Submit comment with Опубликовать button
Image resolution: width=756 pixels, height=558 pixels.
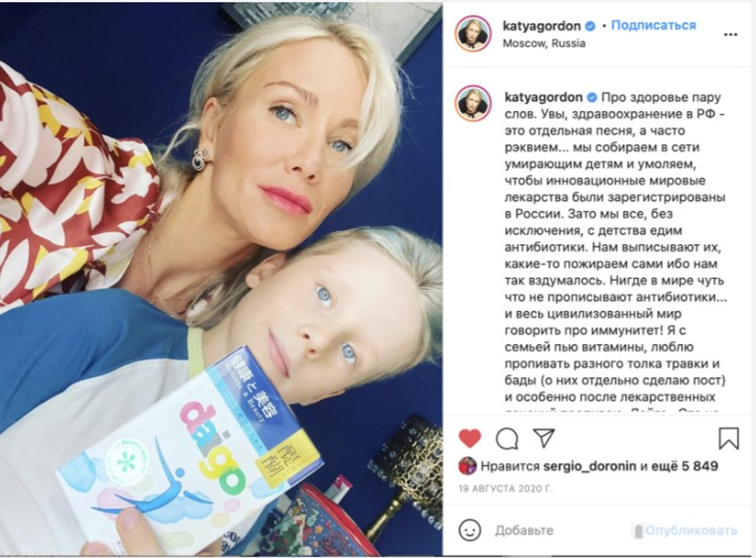tap(691, 530)
